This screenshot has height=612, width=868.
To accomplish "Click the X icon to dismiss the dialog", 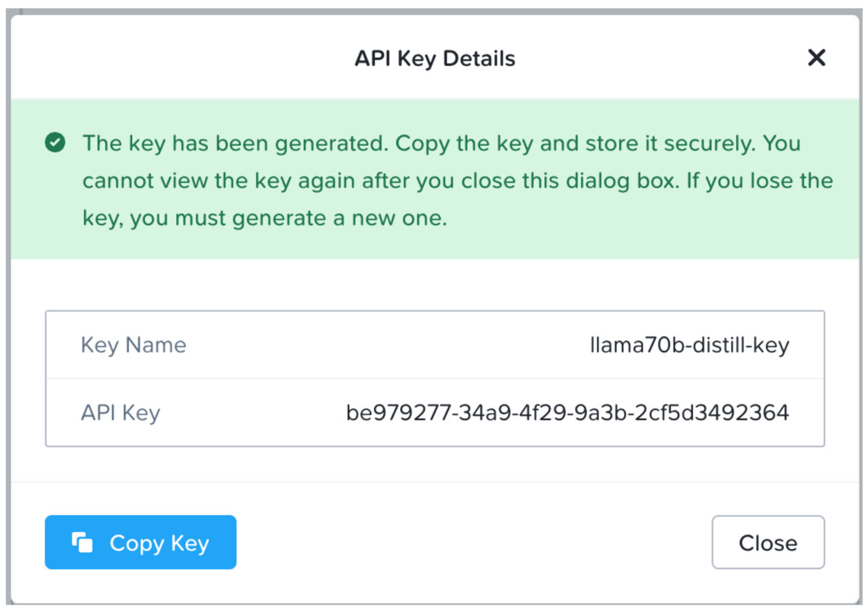I will (816, 58).
